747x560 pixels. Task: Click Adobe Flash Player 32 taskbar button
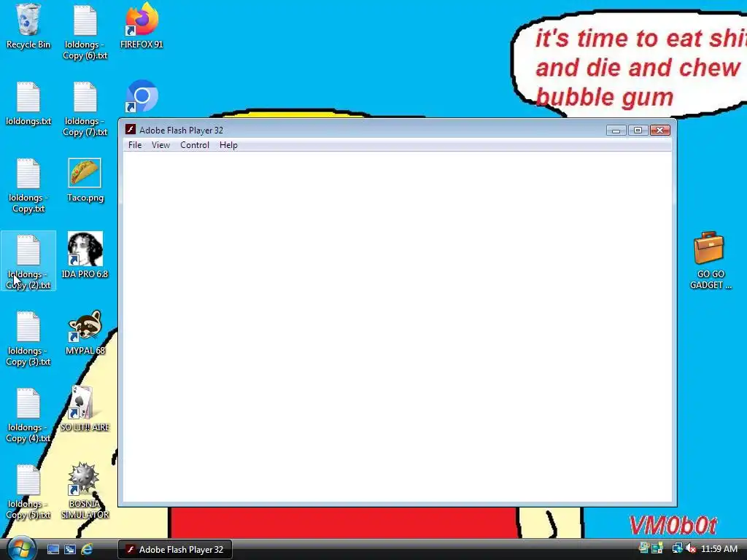175,550
